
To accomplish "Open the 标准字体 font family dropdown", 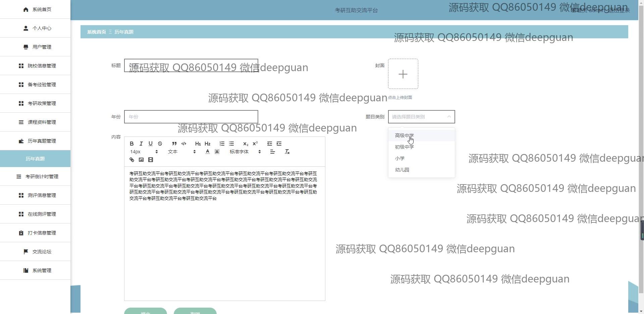I will pyautogui.click(x=245, y=152).
